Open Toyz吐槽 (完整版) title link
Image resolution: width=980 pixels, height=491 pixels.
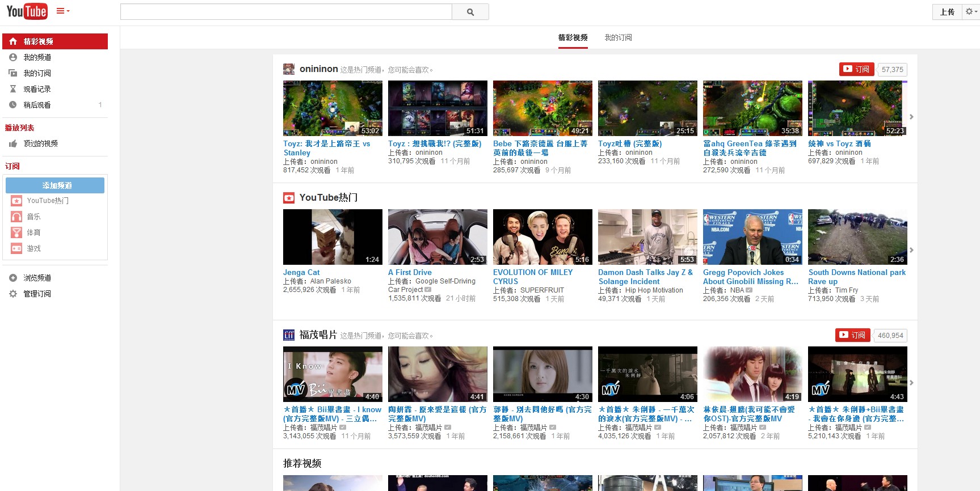630,144
